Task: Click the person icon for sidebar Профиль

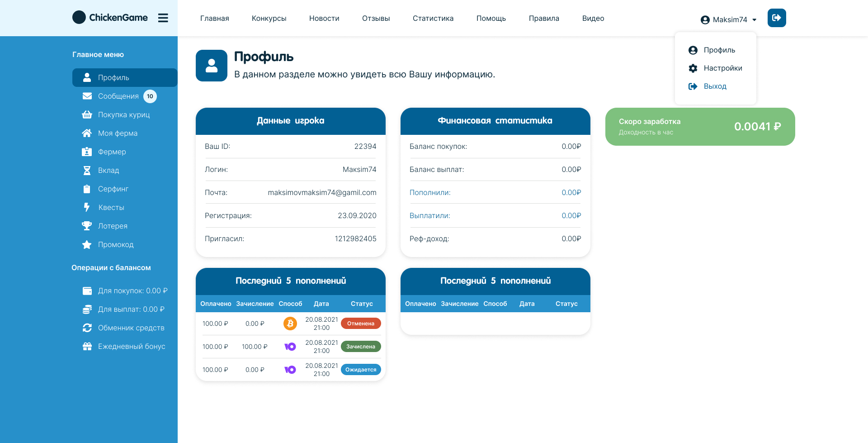Action: click(87, 77)
